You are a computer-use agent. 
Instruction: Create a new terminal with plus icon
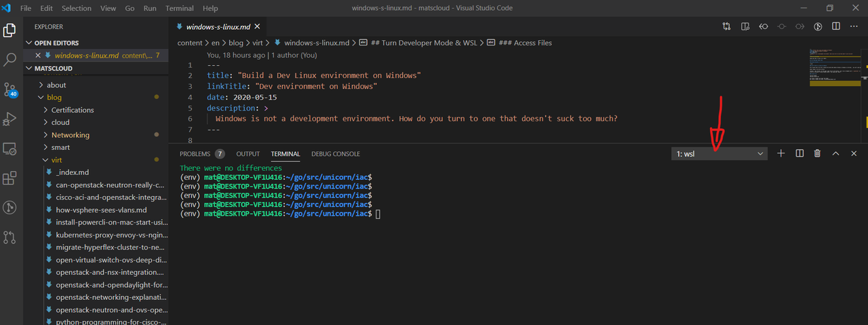point(781,153)
